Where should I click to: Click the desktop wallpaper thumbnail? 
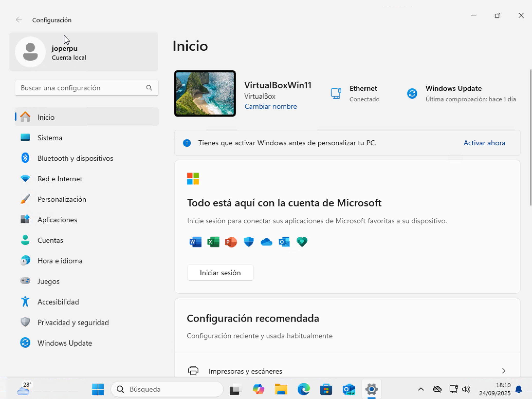click(205, 93)
